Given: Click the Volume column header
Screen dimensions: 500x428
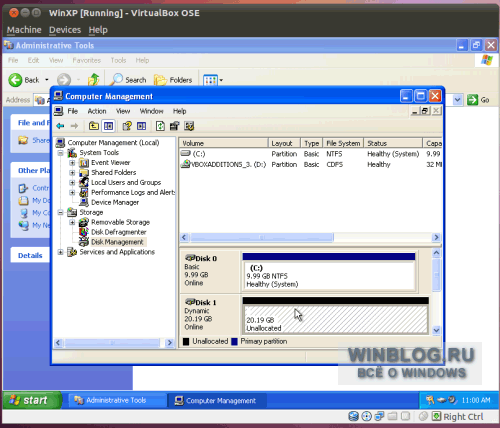Looking at the screenshot, I should [224, 143].
